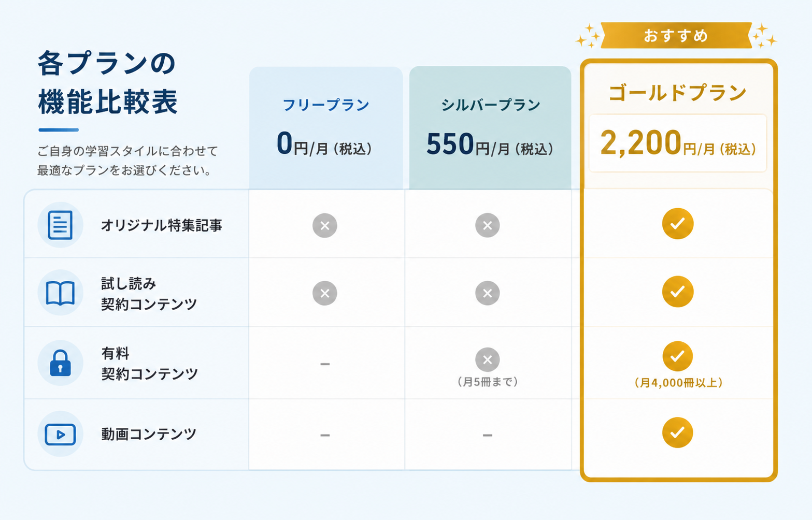Click シルバープラン gray X for オリジナル特集記事
812x520 pixels.
(488, 225)
